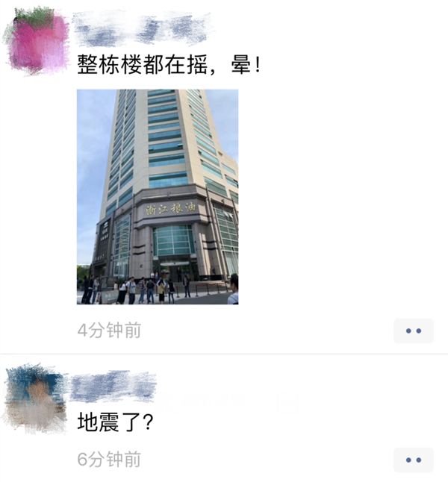Image resolution: width=448 pixels, height=482 pixels.
Task: Click the 浙江粮油 sign in the photo
Action: [x=171, y=209]
